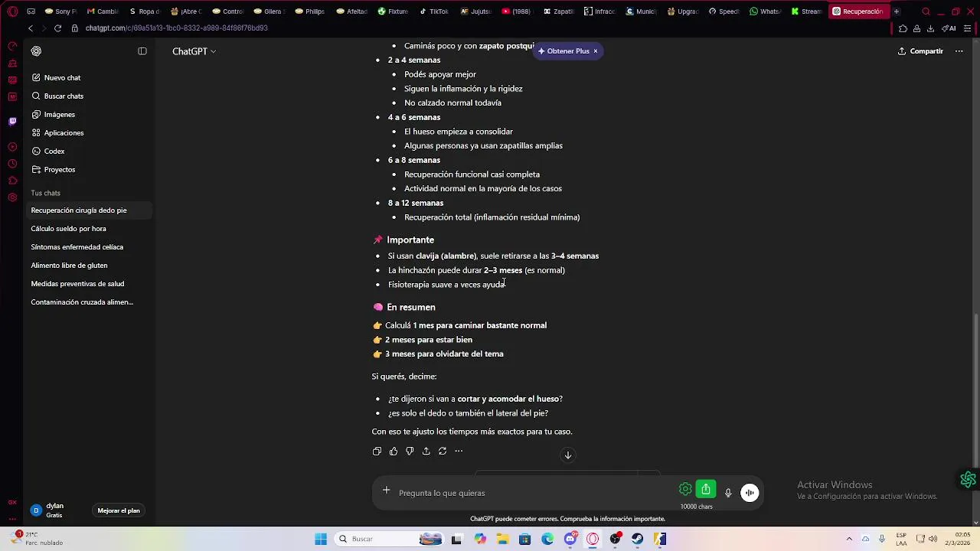Reload the page in Opera

(57, 28)
